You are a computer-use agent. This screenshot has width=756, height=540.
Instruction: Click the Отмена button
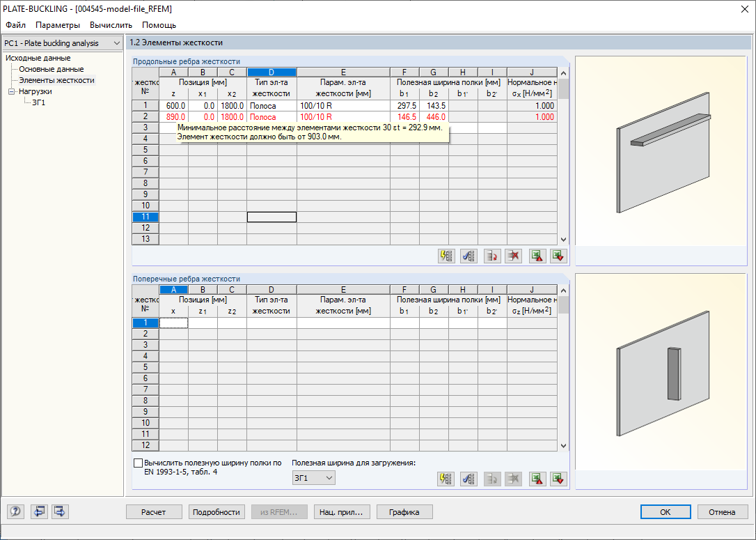723,512
